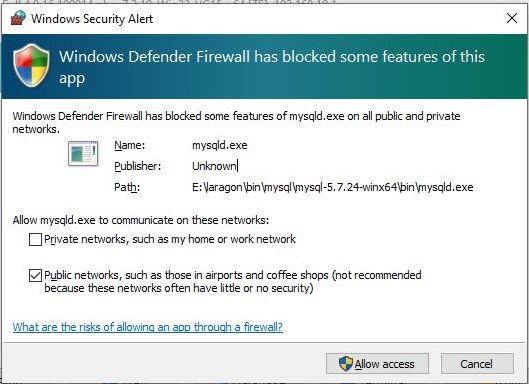Image resolution: width=529 pixels, height=384 pixels.
Task: Click the mysqld.exe application icon
Action: click(83, 154)
